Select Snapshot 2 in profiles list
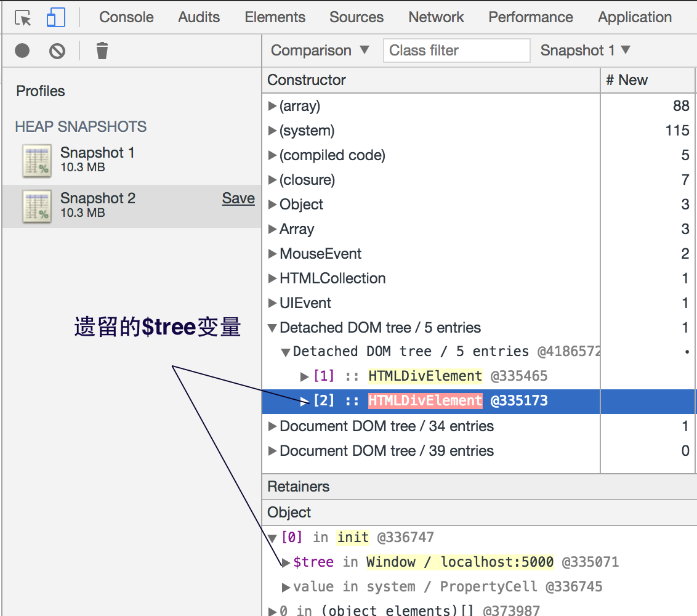Viewport: 697px width, 616px height. tap(132, 206)
